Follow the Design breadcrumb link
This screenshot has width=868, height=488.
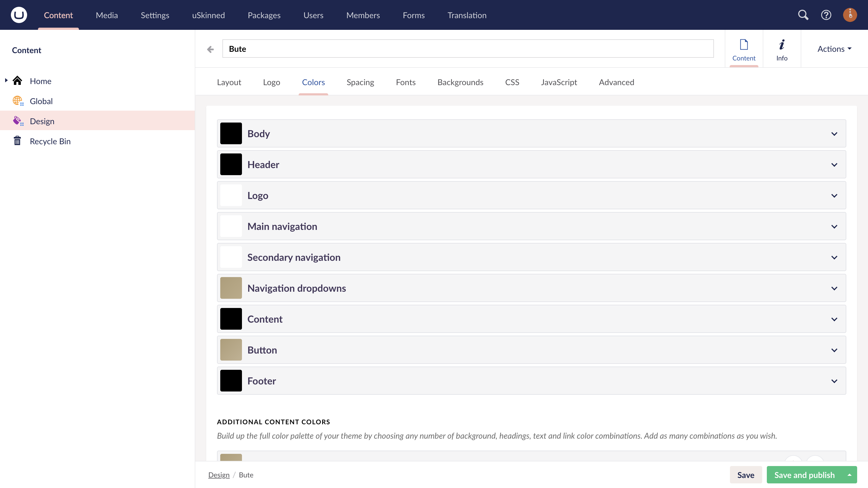(219, 475)
